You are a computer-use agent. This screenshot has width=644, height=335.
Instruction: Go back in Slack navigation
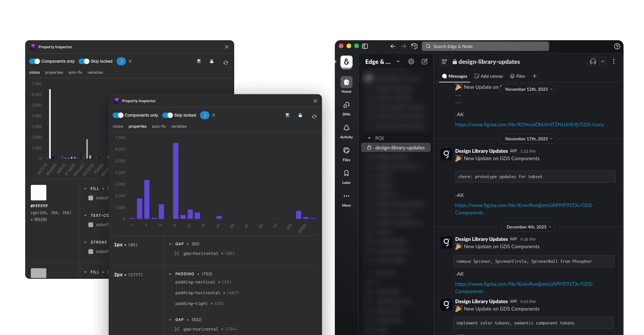click(393, 46)
